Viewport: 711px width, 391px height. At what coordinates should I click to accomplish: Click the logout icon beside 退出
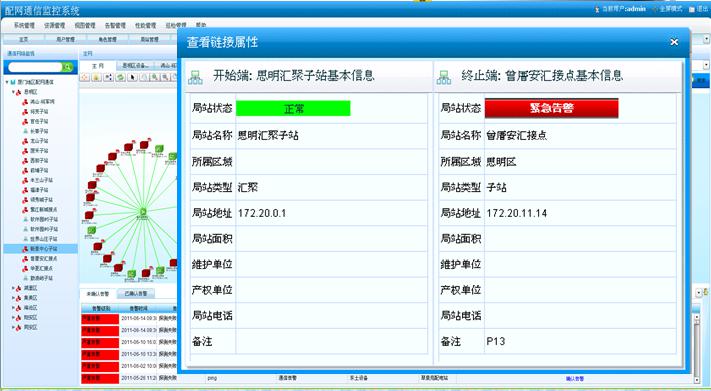click(692, 9)
